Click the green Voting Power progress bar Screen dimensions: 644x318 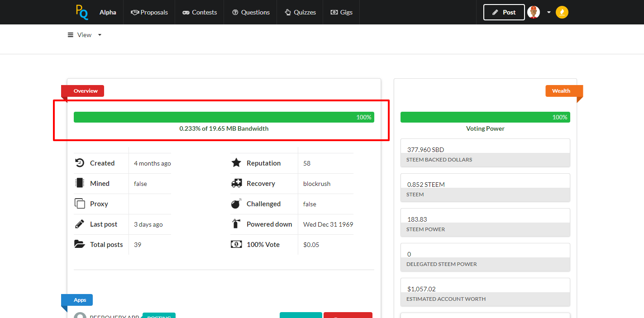point(485,117)
